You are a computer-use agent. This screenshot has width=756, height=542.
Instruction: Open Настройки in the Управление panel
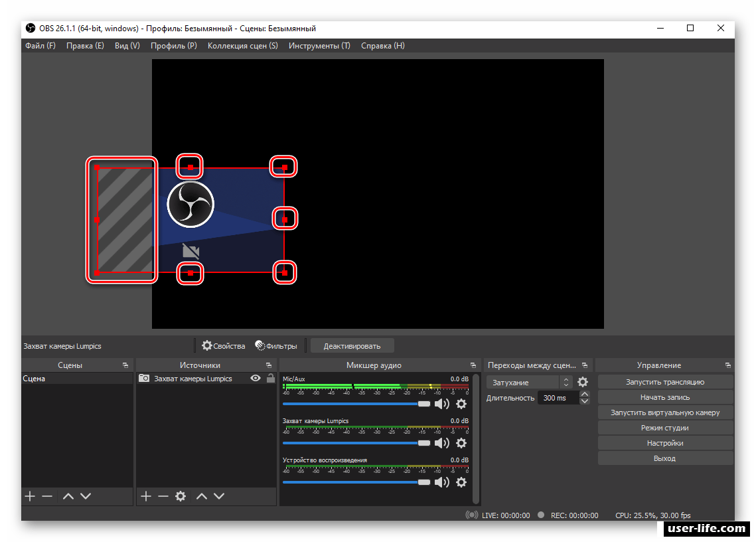coord(665,442)
